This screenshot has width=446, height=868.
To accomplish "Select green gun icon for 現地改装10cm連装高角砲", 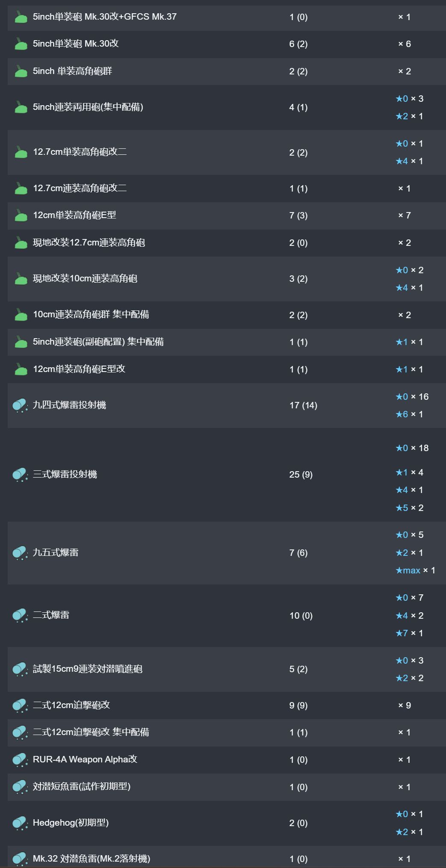I will [x=21, y=279].
